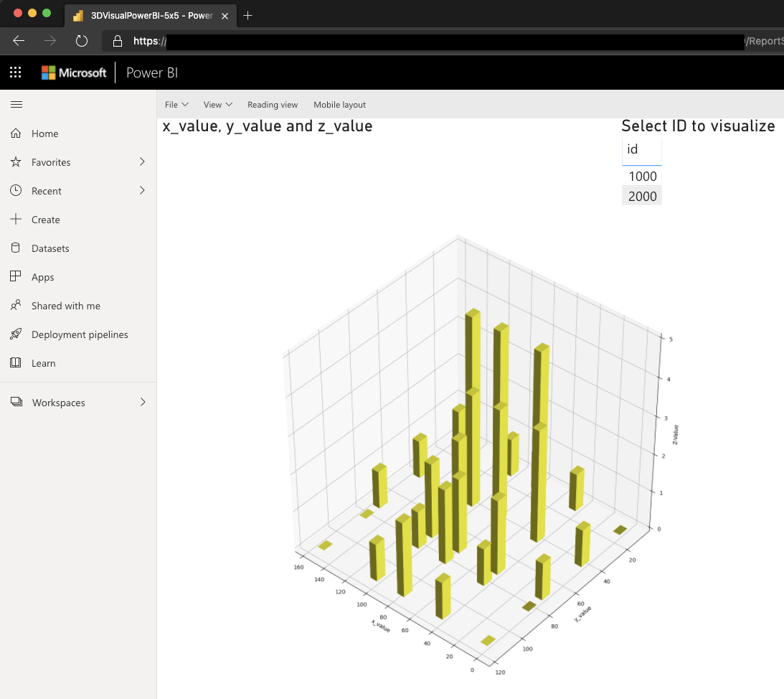Open the Mobile layout option
784x699 pixels.
[x=339, y=104]
